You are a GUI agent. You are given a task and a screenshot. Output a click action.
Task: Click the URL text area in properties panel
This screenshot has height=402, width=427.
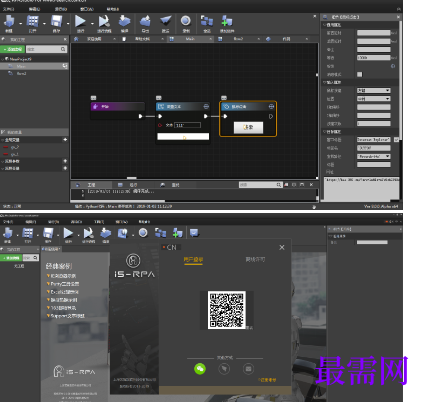361,188
